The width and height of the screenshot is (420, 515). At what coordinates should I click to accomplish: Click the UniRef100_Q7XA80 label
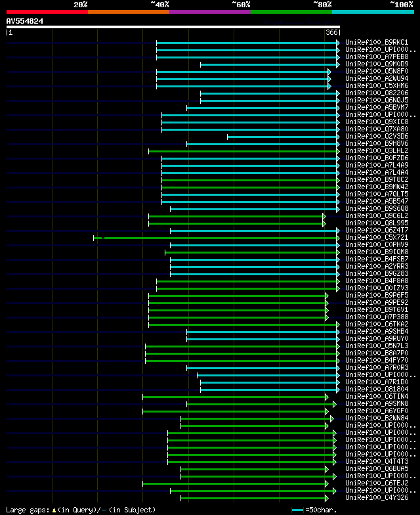point(377,129)
